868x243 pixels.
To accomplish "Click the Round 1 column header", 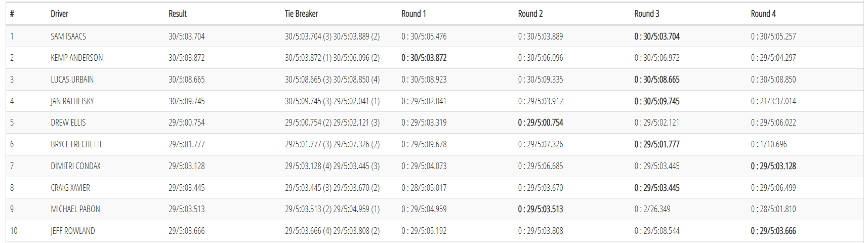I will pyautogui.click(x=414, y=14).
